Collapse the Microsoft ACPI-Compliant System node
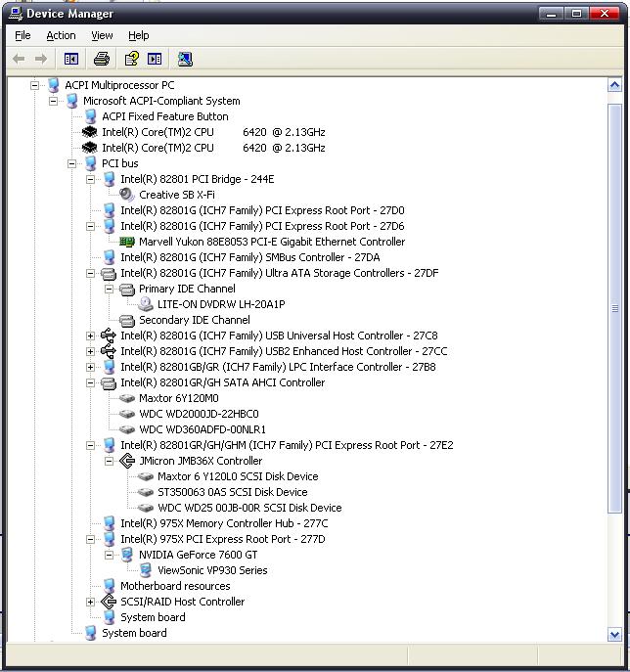The height and width of the screenshot is (672, 630). [53, 101]
